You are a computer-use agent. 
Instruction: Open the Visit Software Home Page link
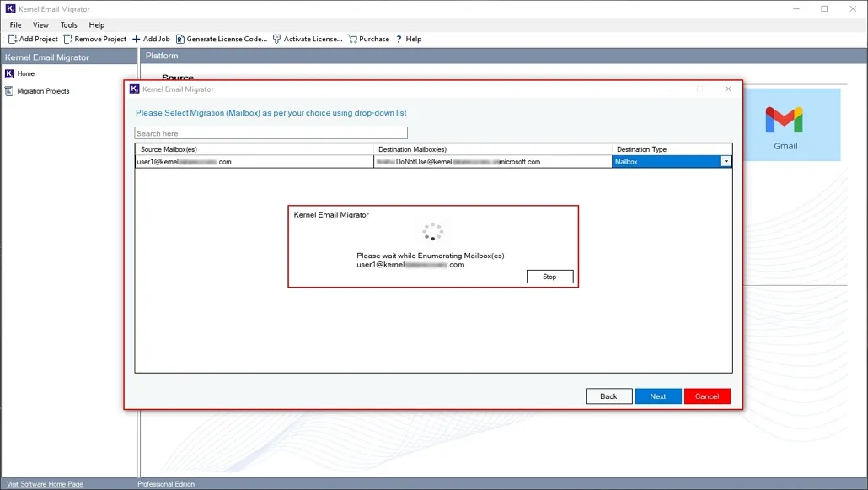click(x=43, y=484)
